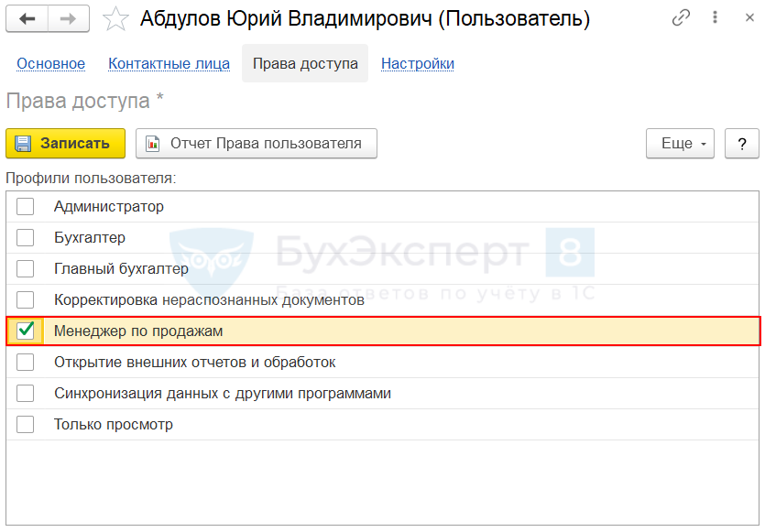Screen dimensions: 765x532
Task: Open Отчет Права пользователя report
Action: (x=257, y=144)
